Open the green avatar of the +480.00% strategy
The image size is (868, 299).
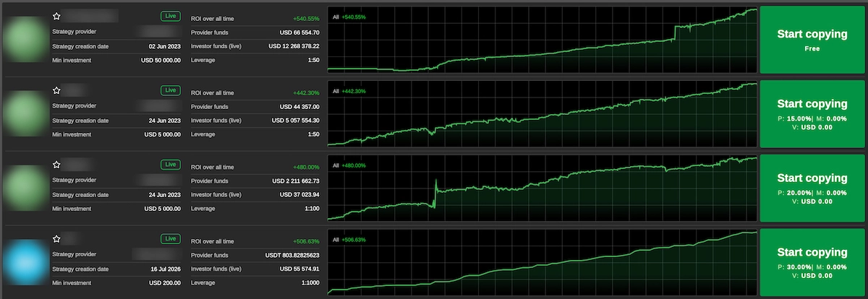[x=25, y=187]
